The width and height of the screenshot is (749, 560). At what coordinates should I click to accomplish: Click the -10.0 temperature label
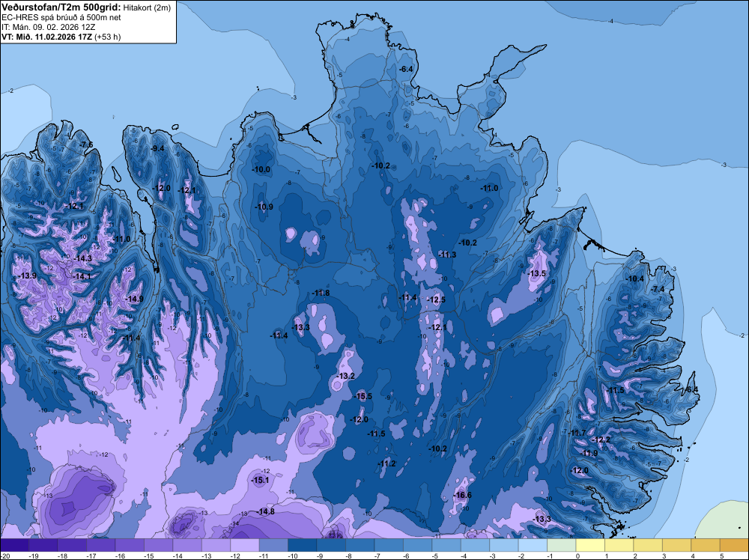(x=261, y=169)
